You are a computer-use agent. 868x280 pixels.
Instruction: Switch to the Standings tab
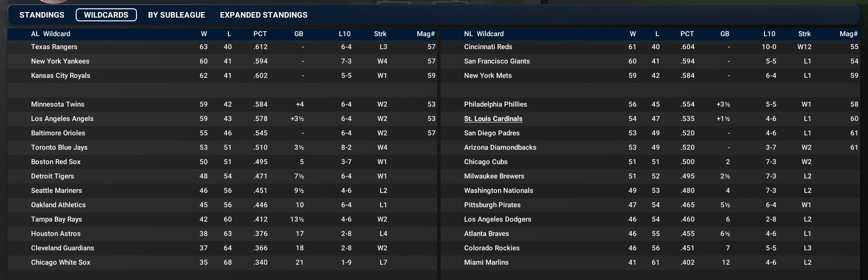pos(42,15)
